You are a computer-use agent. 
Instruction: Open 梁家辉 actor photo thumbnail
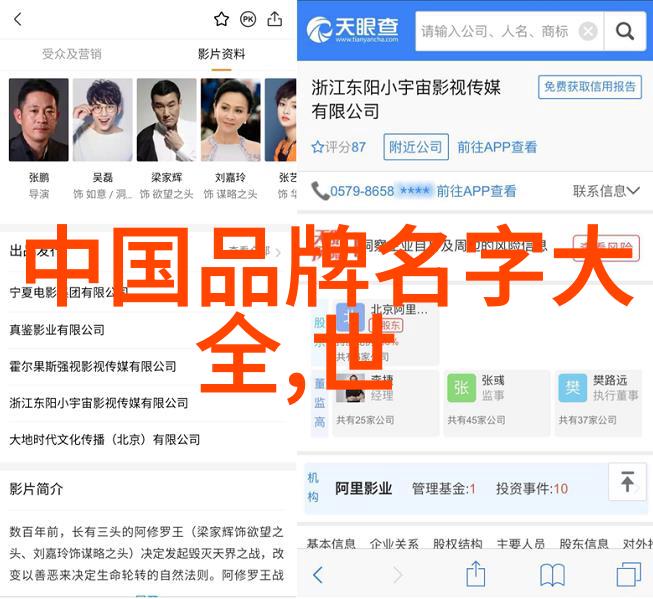tap(167, 120)
